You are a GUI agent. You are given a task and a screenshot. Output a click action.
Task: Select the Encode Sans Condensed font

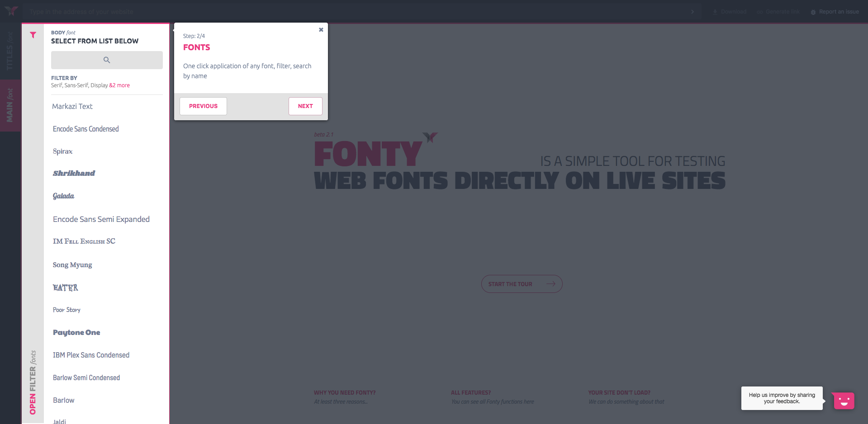point(86,129)
